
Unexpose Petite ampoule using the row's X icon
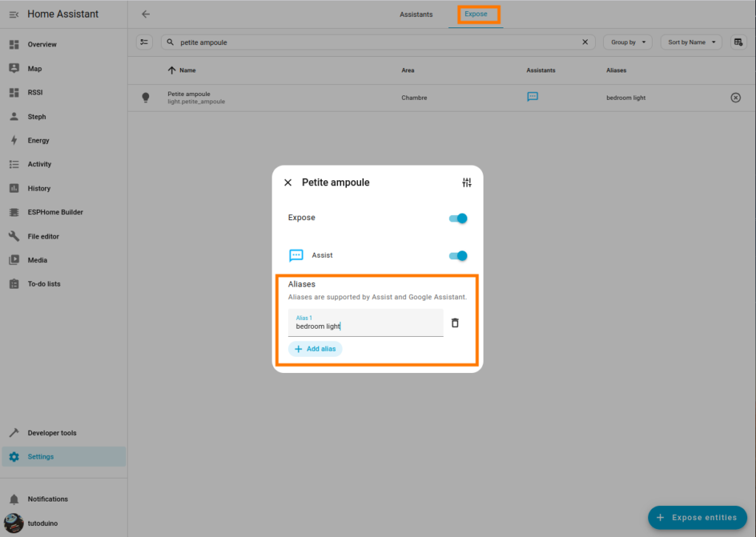tap(735, 98)
